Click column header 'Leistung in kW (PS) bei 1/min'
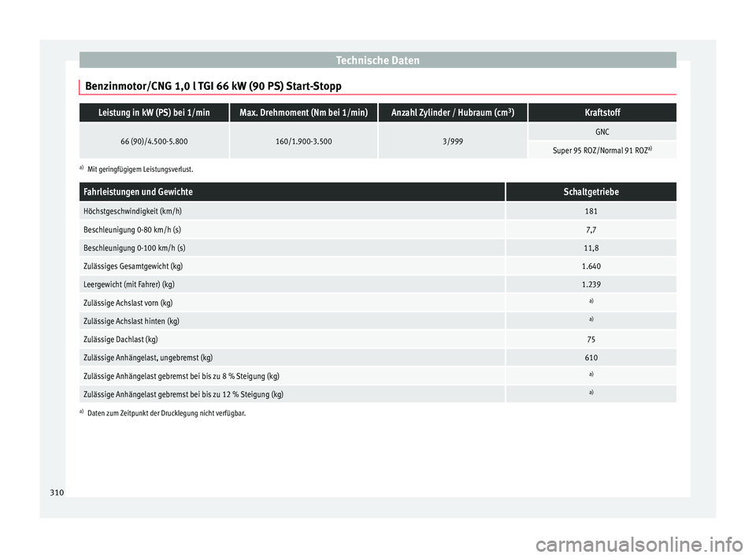This screenshot has height=558, width=756. point(154,113)
